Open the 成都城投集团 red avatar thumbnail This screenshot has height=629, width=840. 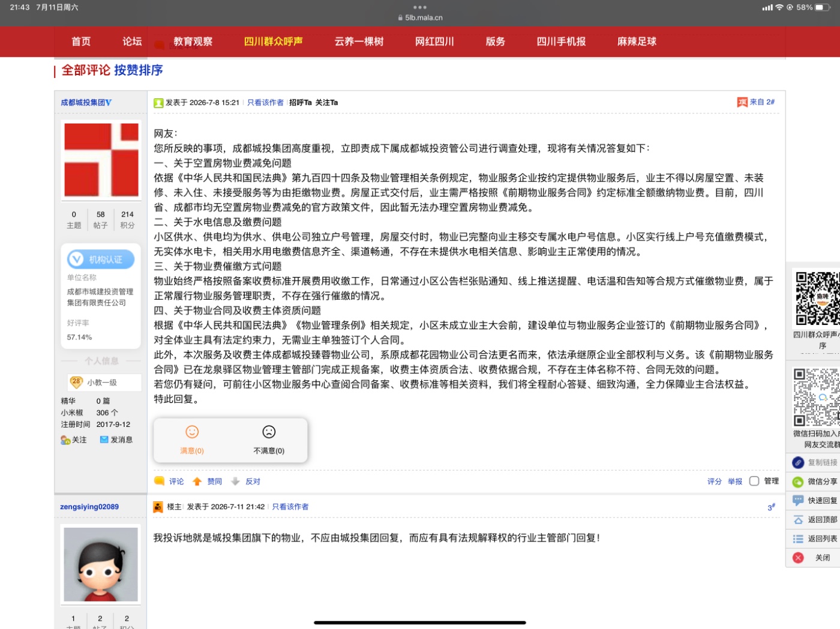[101, 160]
